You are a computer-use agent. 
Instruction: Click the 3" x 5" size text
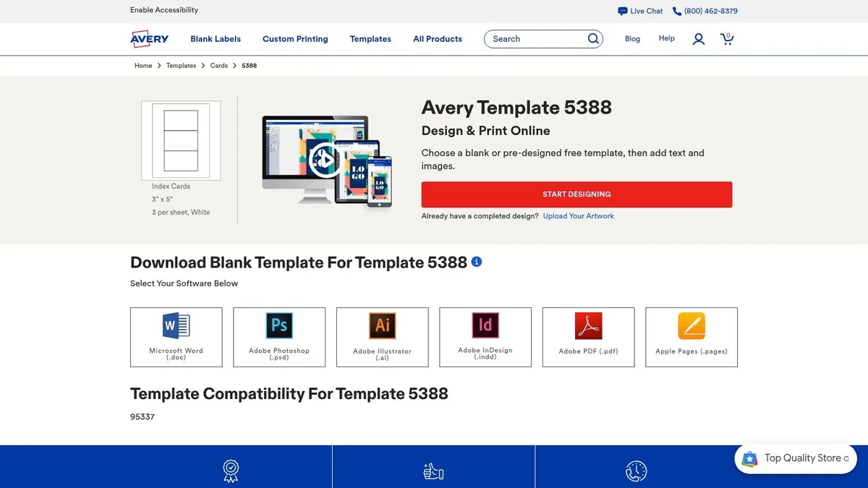click(162, 200)
